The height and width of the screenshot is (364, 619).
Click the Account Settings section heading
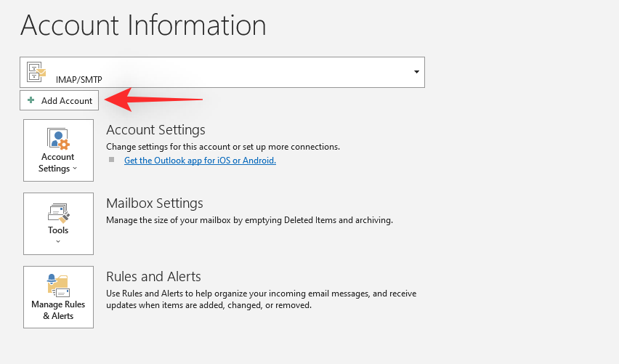click(x=155, y=130)
